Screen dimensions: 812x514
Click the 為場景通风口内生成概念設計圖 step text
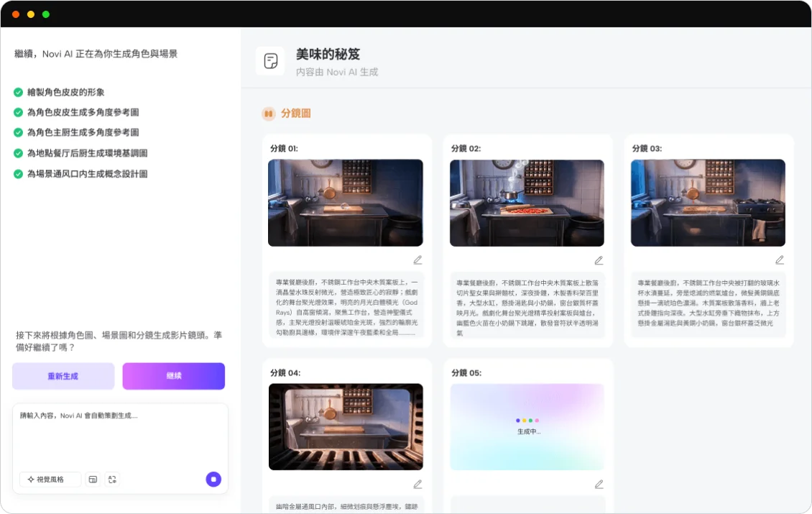(x=88, y=174)
